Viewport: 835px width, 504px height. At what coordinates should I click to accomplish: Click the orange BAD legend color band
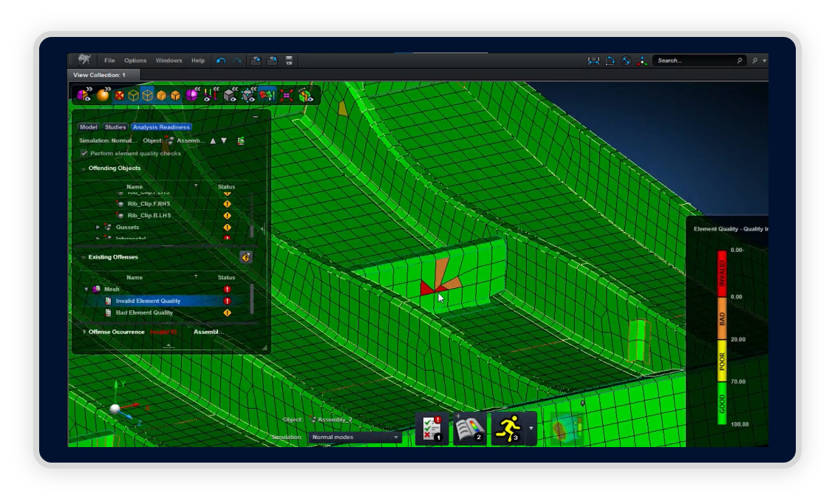point(722,319)
